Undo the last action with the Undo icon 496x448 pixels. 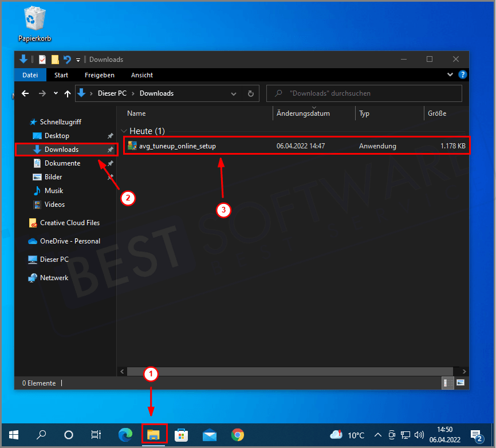click(x=67, y=59)
